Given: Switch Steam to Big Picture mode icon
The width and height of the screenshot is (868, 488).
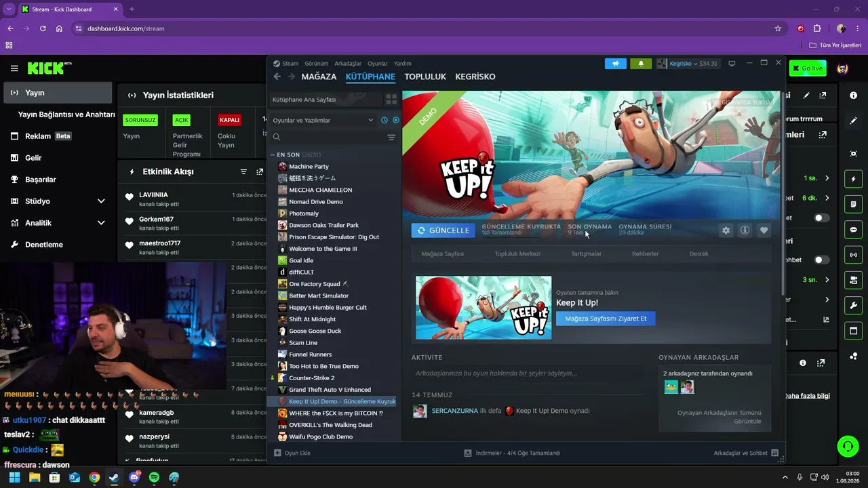Looking at the screenshot, I should point(732,64).
